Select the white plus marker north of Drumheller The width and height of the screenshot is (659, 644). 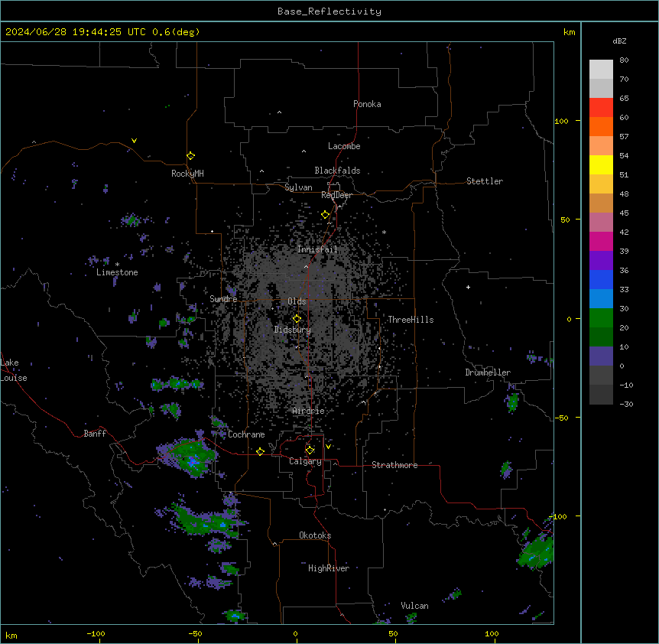click(x=468, y=287)
